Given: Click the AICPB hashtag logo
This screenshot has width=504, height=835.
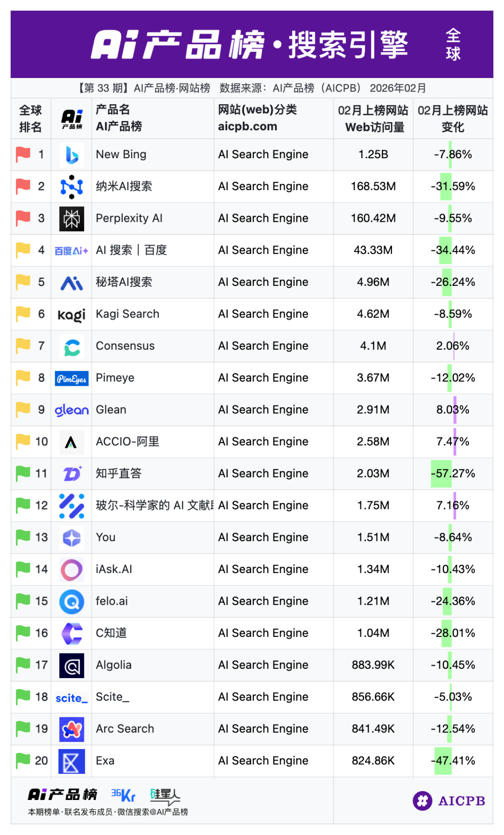Looking at the screenshot, I should pos(422,801).
